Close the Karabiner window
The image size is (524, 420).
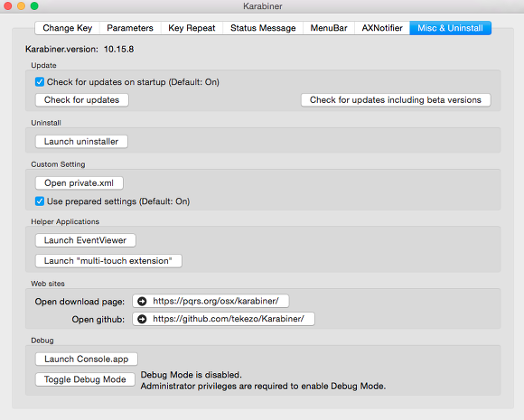(x=8, y=6)
